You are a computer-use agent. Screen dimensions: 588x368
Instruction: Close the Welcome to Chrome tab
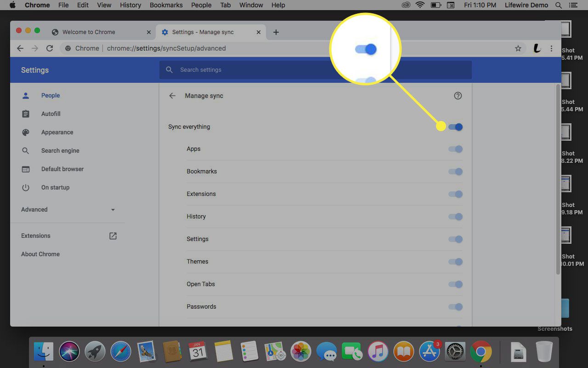148,32
